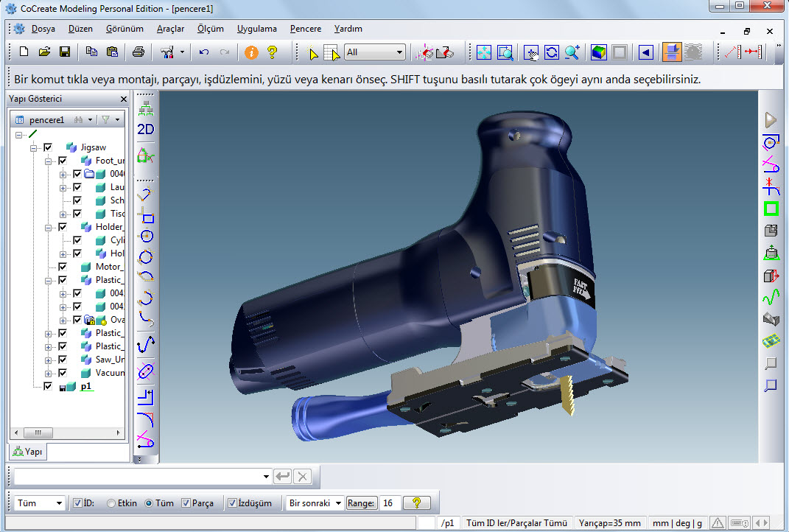Open the Düzen menu
Viewport: 789px width, 532px height.
tap(80, 29)
